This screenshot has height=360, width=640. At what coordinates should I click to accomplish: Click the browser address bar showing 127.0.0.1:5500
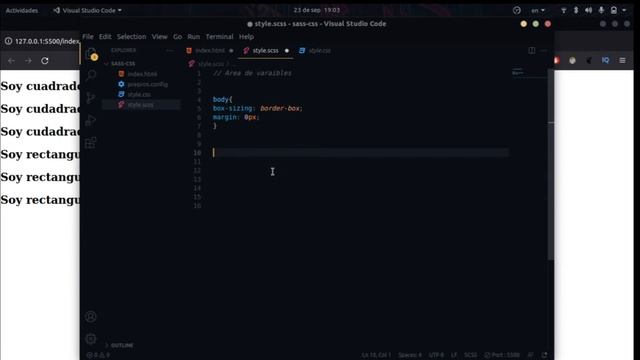47,41
